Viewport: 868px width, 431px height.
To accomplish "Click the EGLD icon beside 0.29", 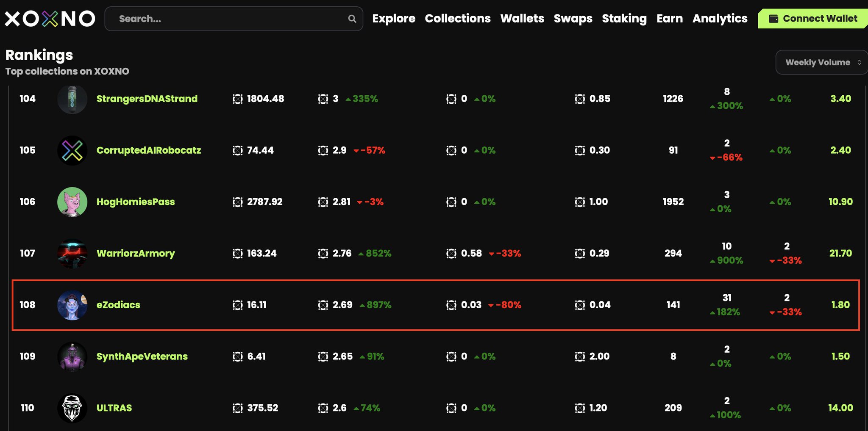I will [x=580, y=254].
